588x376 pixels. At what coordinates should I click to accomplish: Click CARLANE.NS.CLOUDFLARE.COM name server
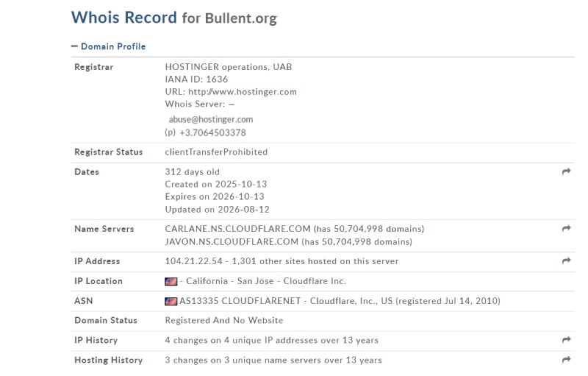pyautogui.click(x=237, y=229)
